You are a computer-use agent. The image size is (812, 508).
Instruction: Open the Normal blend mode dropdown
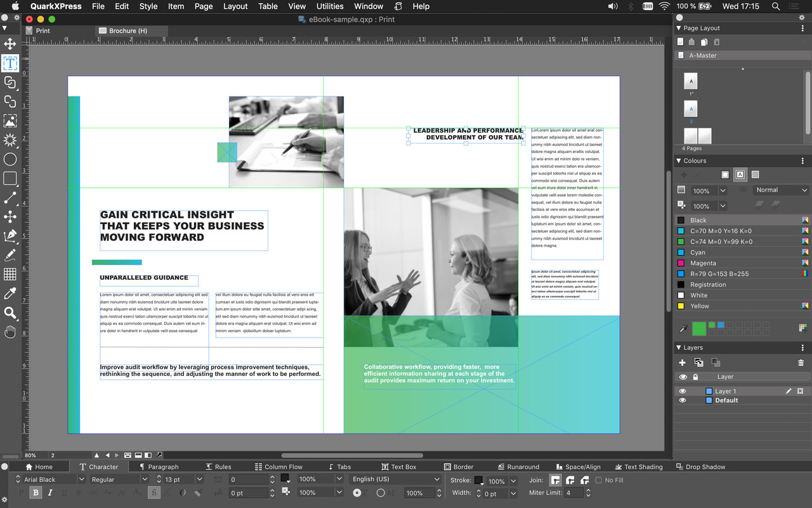[781, 190]
